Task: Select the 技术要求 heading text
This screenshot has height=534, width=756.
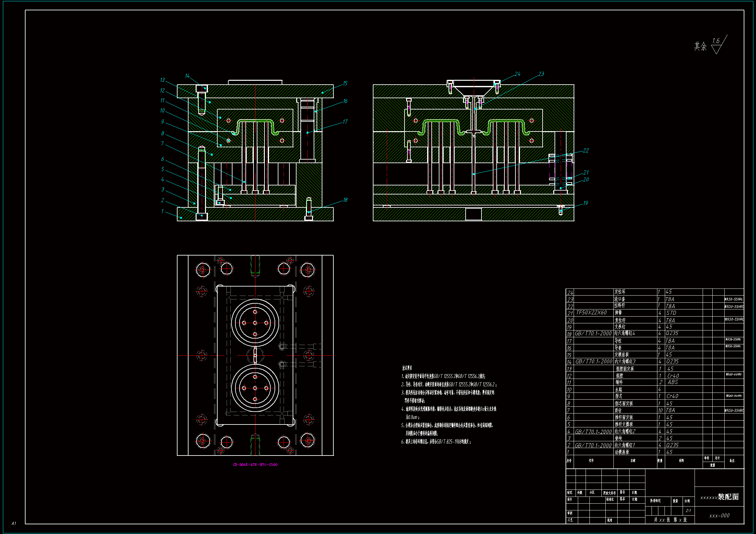Action: (x=407, y=368)
